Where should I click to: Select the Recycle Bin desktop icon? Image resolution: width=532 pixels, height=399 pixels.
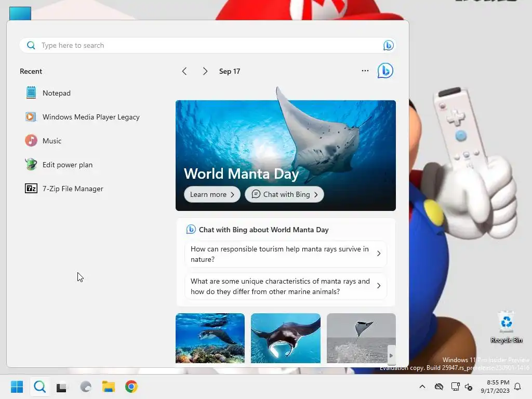(507, 327)
